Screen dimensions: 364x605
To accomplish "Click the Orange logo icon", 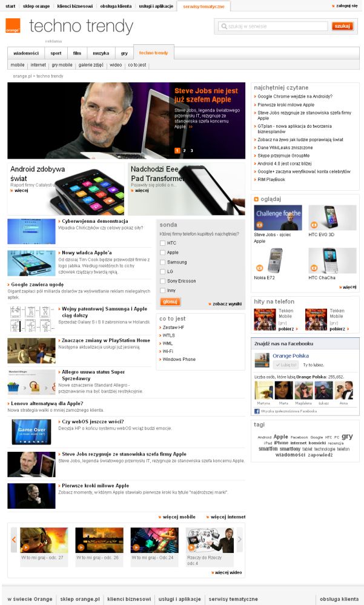I will [x=13, y=25].
